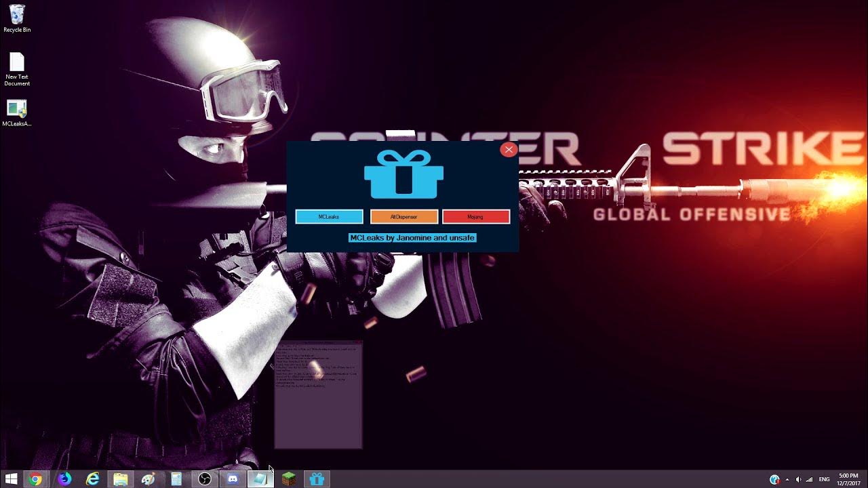Click the blue gift box logo
Screen dimensions: 868x488
[x=404, y=174]
